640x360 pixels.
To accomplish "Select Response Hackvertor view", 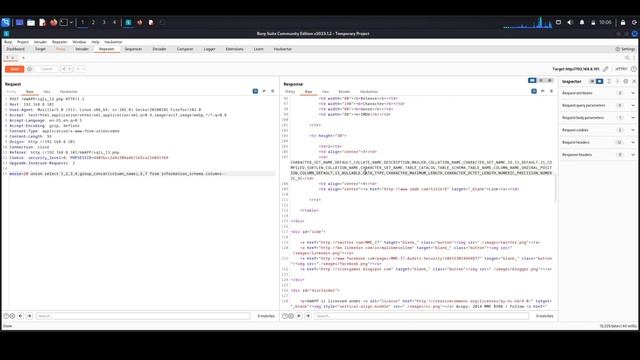I will [369, 92].
